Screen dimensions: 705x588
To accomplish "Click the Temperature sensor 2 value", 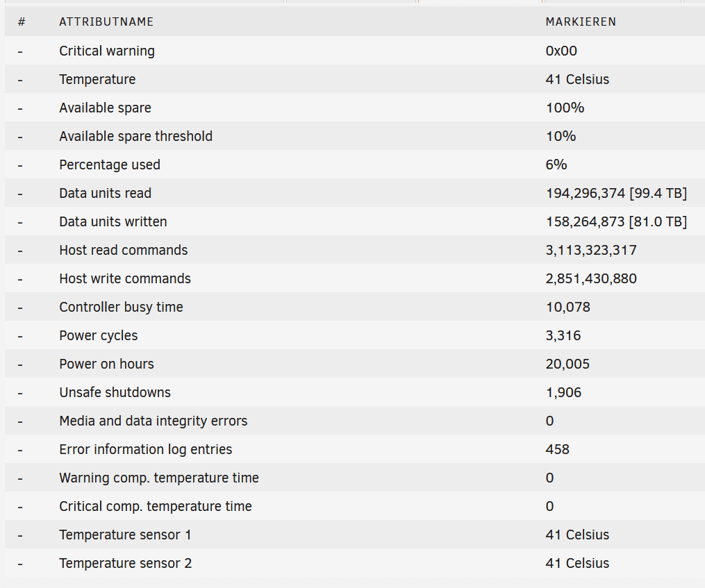I will click(x=577, y=563).
